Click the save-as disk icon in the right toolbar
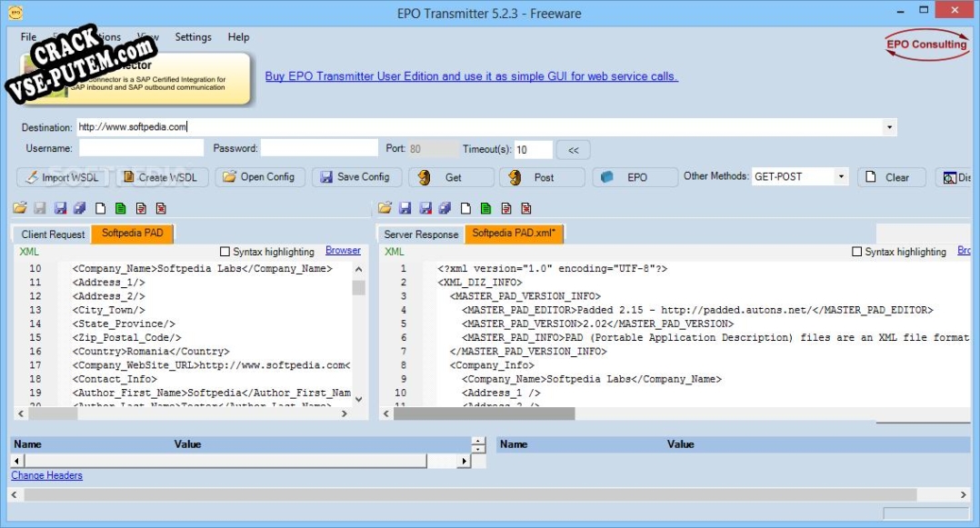Screen dimensions: 980x528 [x=425, y=208]
